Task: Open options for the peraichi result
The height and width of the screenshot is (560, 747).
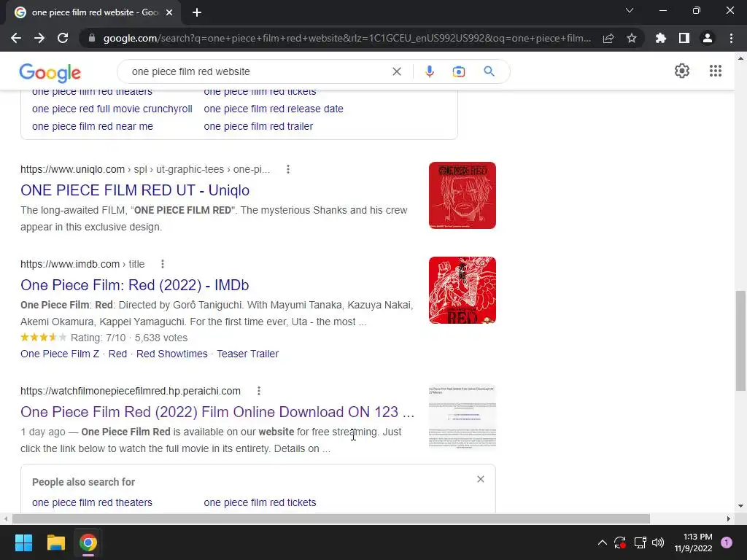Action: pyautogui.click(x=259, y=391)
